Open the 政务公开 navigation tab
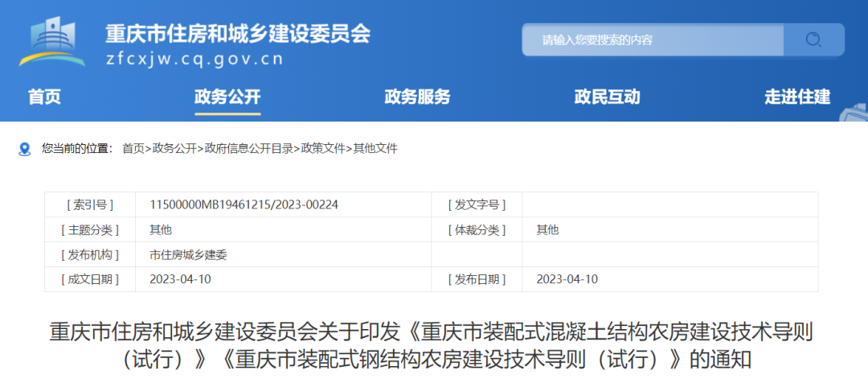This screenshot has height=383, width=868. click(x=227, y=97)
